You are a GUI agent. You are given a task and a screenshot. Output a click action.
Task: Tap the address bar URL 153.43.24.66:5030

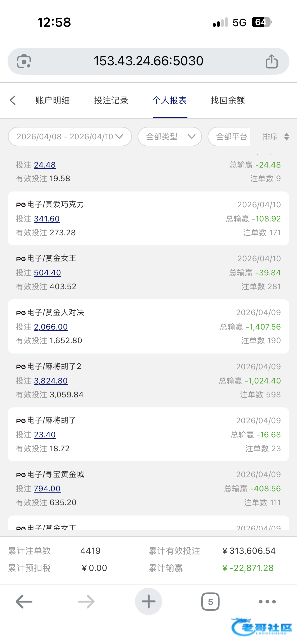point(148,61)
